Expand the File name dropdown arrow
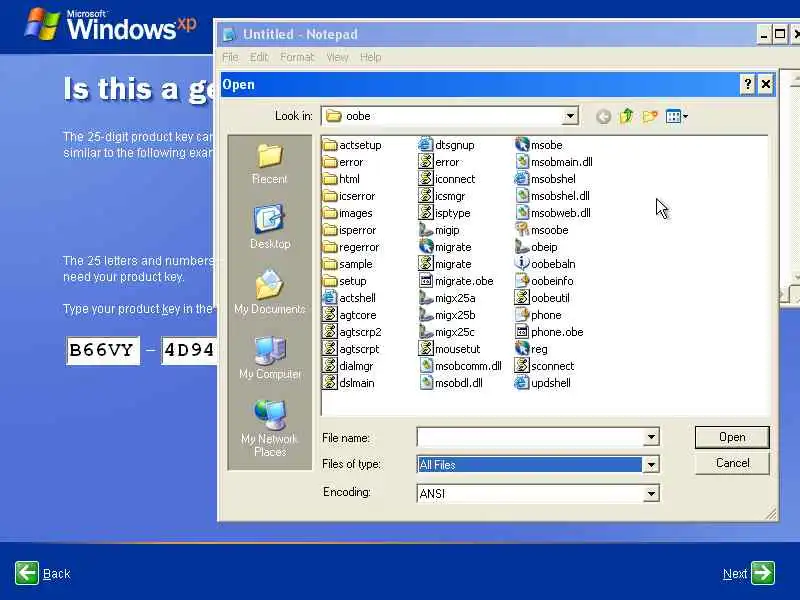The height and width of the screenshot is (600, 800). [651, 437]
